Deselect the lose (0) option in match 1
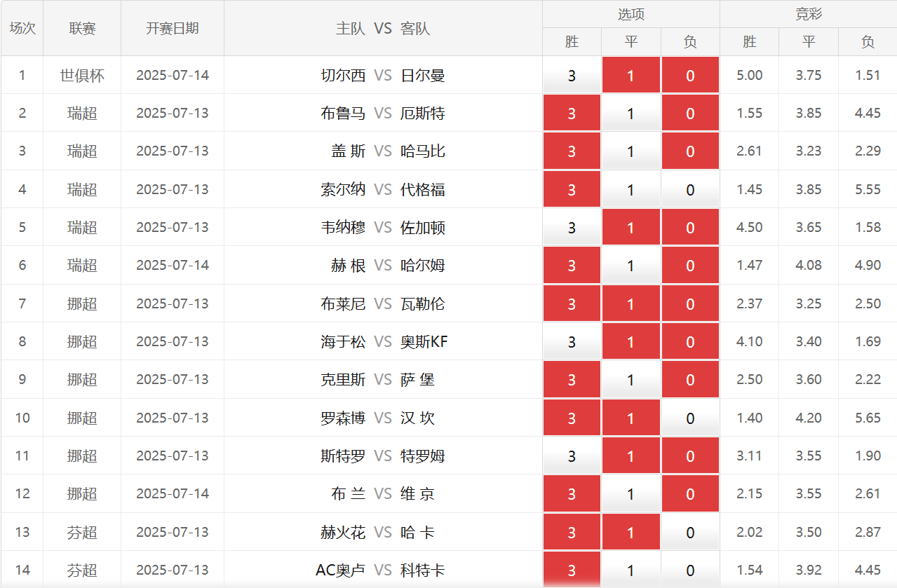The image size is (897, 588). [690, 75]
